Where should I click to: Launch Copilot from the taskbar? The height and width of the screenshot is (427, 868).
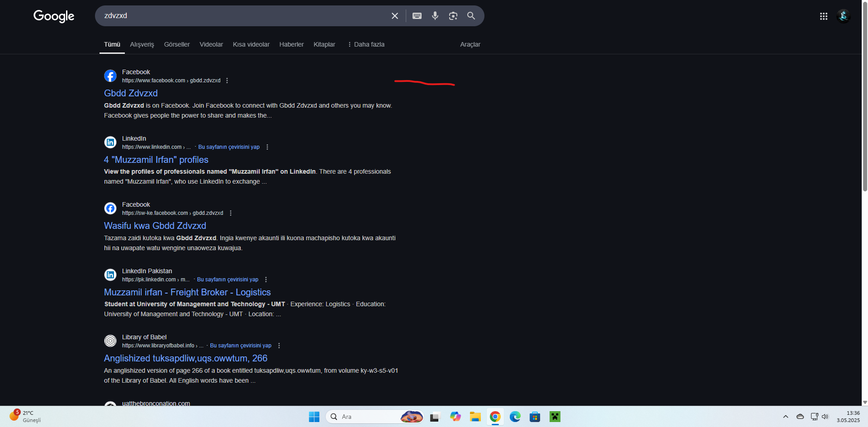[x=455, y=417]
